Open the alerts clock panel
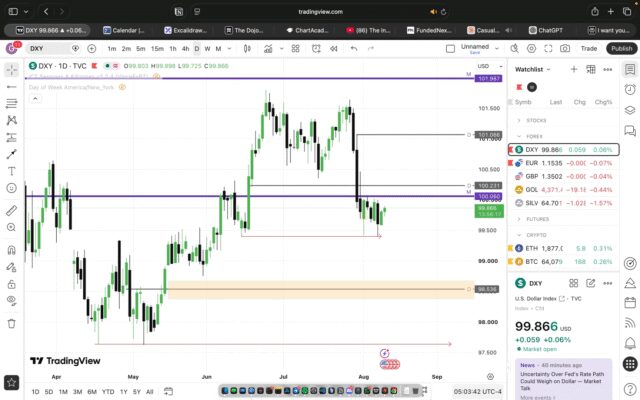The width and height of the screenshot is (640, 400). (630, 89)
